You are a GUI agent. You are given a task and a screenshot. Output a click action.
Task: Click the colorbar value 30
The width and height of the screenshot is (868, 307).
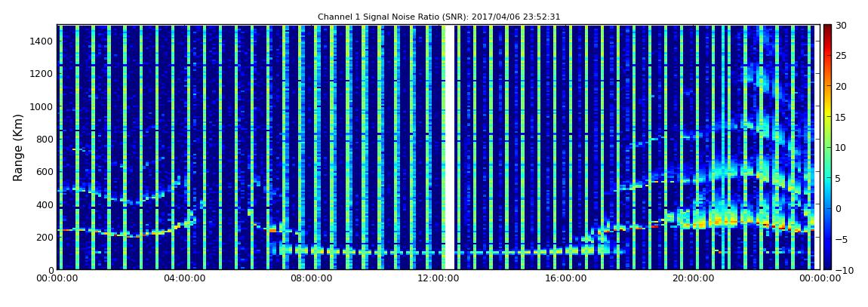(842, 25)
